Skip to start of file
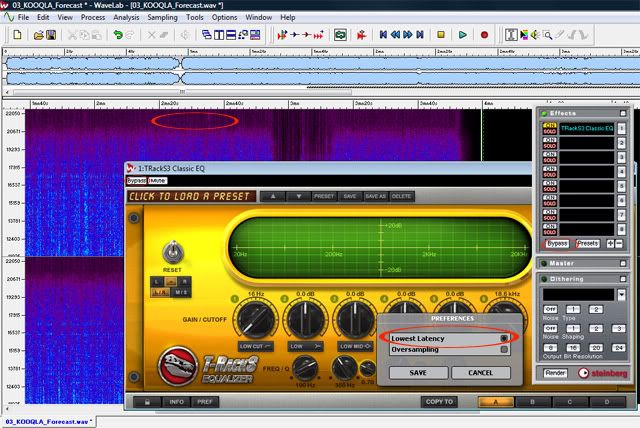 click(x=383, y=35)
